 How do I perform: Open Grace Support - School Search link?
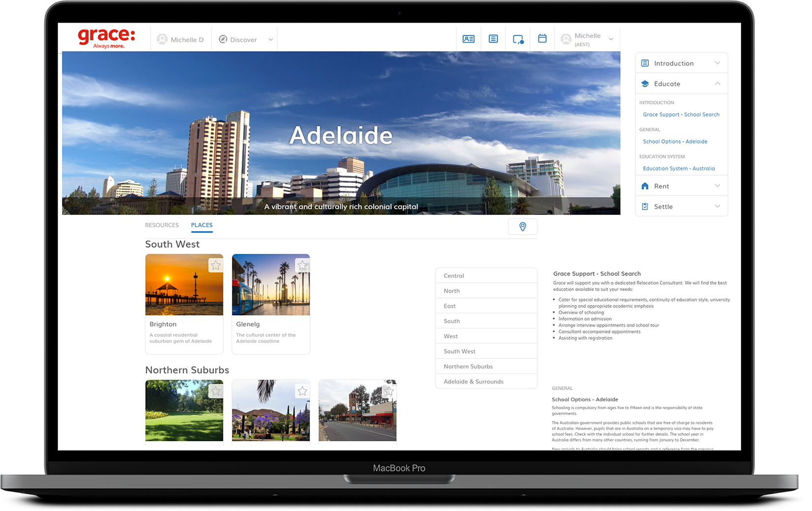(x=681, y=115)
